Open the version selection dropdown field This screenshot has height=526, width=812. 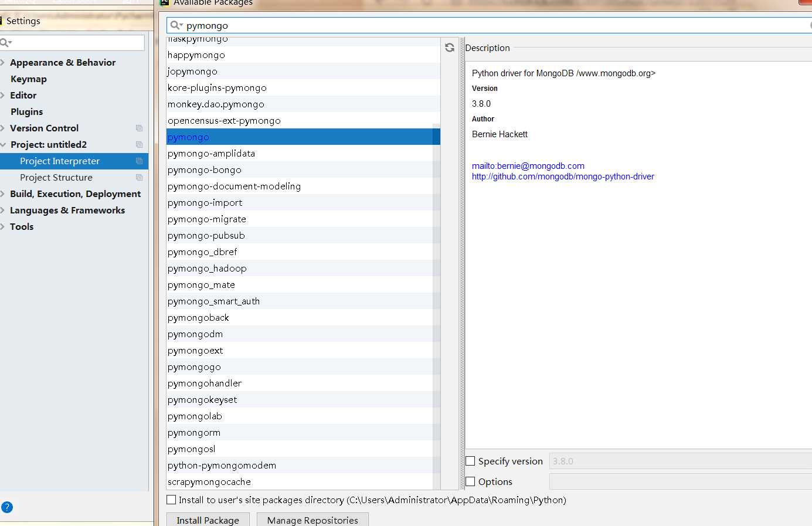coord(680,461)
